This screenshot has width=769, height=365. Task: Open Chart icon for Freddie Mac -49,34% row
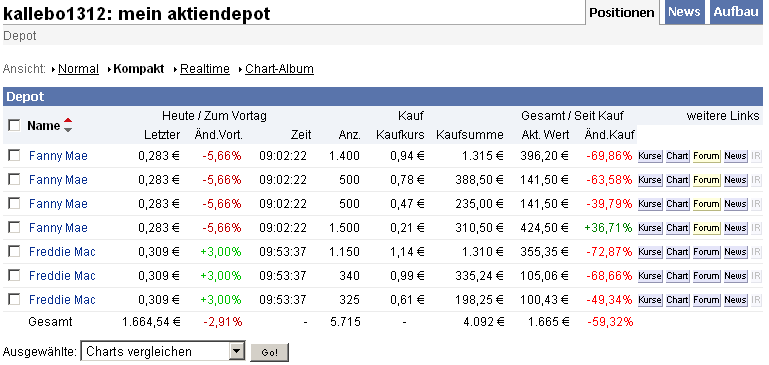tap(677, 300)
